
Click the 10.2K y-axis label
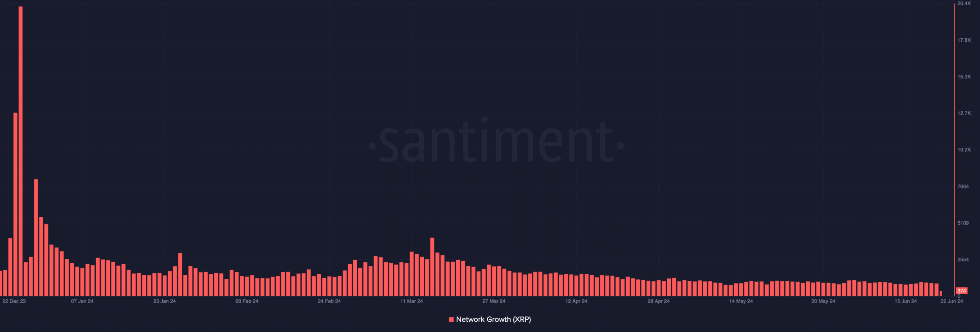pos(964,150)
